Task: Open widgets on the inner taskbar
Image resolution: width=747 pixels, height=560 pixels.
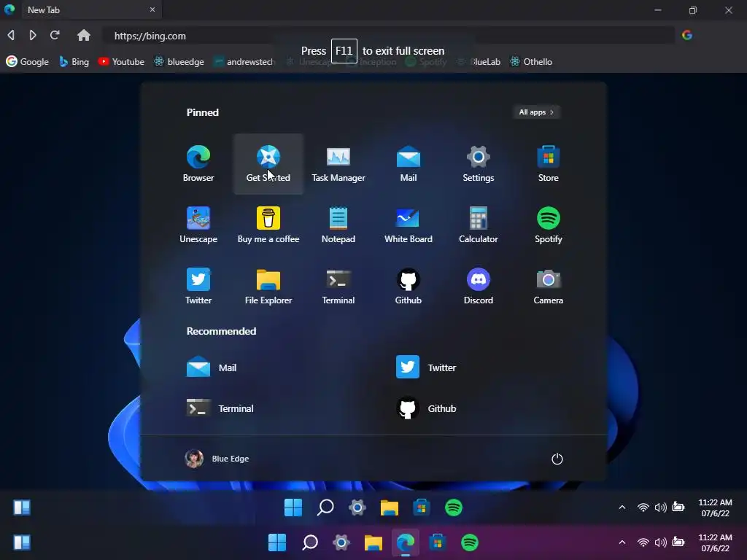Action: [22, 507]
